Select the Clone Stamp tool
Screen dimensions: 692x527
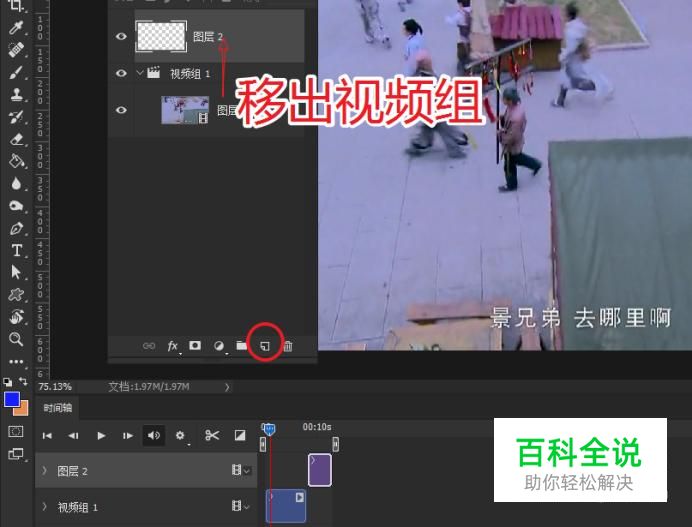(16, 94)
